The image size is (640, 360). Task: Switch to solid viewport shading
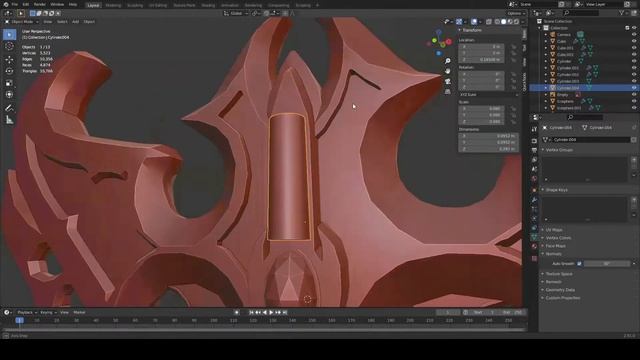point(503,22)
